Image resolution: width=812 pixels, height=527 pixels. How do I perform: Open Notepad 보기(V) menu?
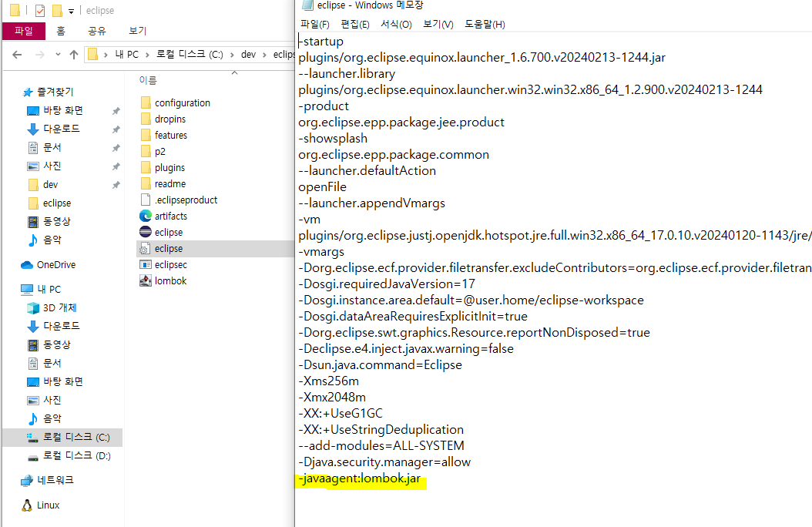point(438,25)
